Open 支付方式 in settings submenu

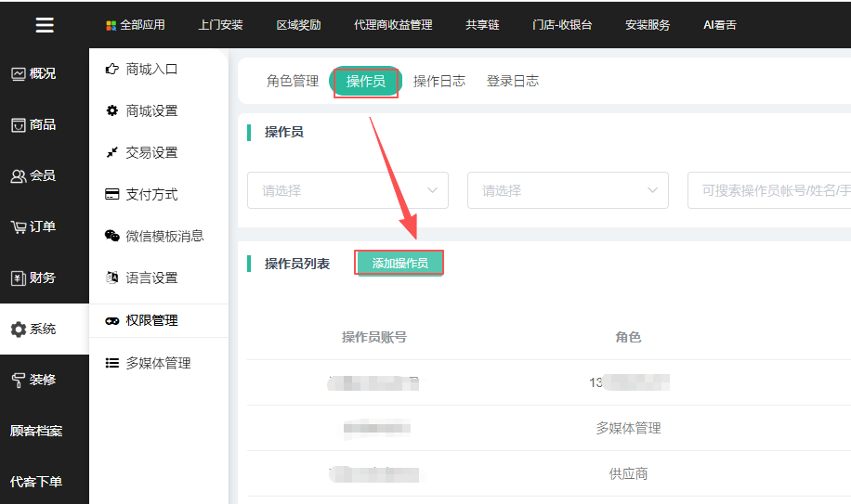pyautogui.click(x=151, y=194)
